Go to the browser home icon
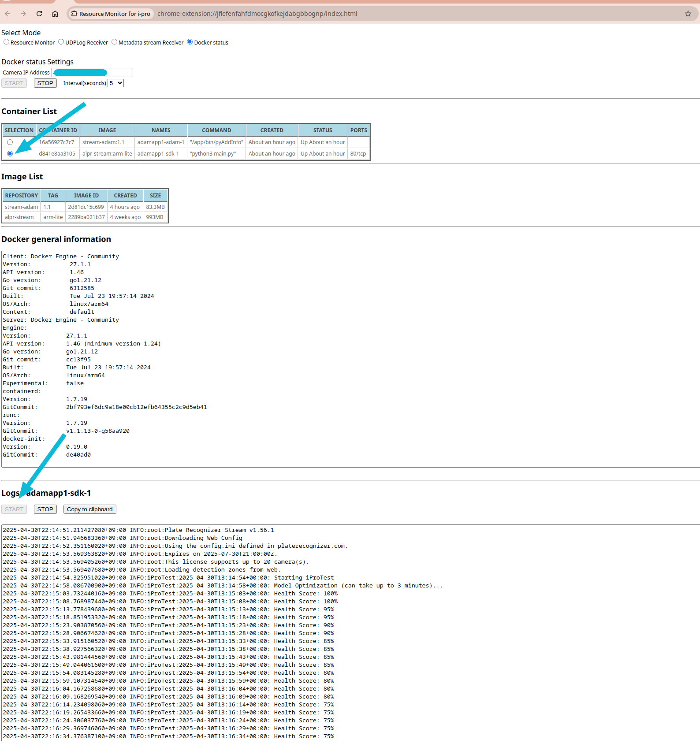Viewport: 700px width, 747px height. [x=55, y=14]
